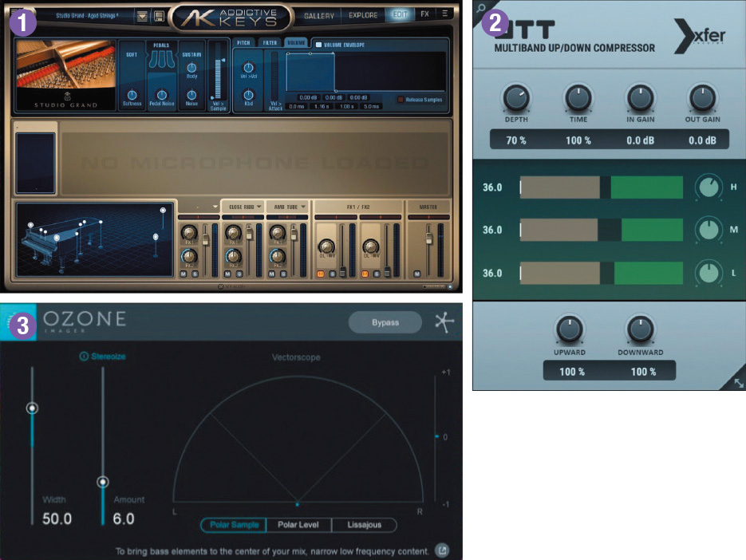Click the L band gain knob in OTT
Image resolution: width=746 pixels, height=560 pixels.
coord(709,273)
